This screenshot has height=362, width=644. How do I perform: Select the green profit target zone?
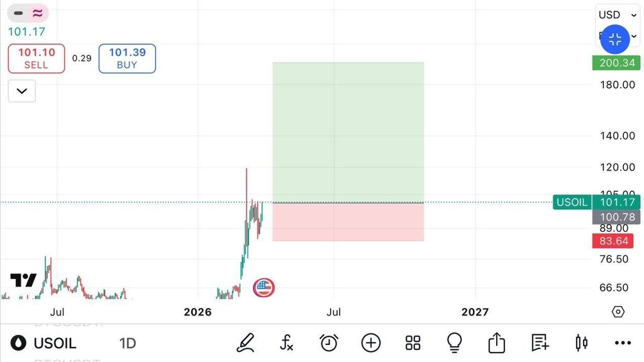coord(348,132)
